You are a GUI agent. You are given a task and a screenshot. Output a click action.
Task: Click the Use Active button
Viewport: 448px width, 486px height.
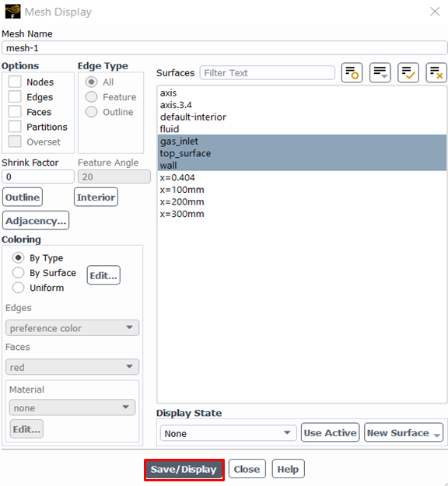(x=331, y=432)
